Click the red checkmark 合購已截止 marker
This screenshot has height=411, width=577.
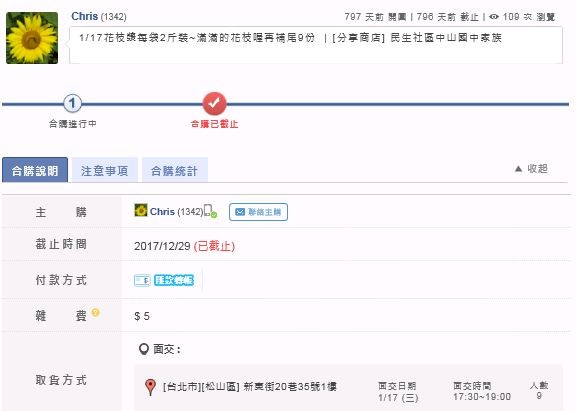point(215,103)
